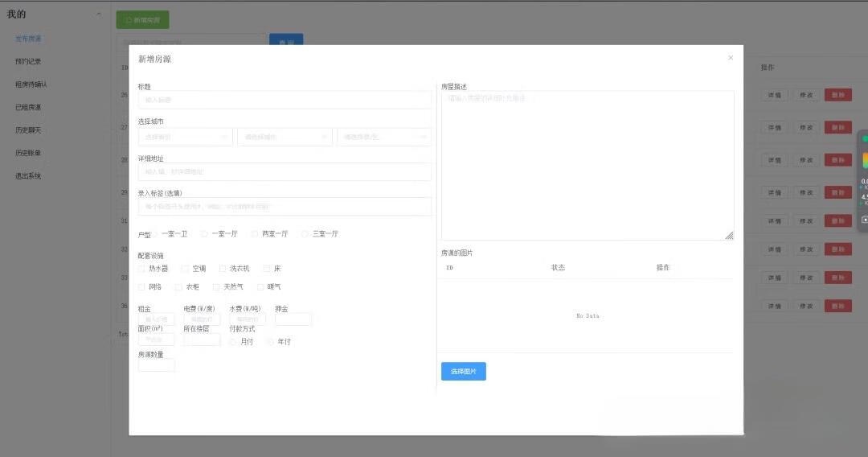The image size is (868, 457).
Task: Collapse the 我的 sidebar menu arrow
Action: [x=99, y=14]
